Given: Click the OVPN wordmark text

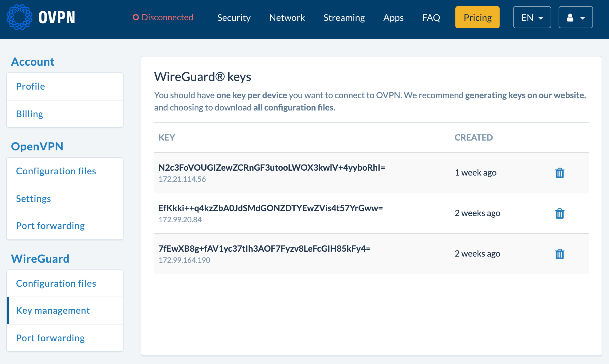Looking at the screenshot, I should coord(57,17).
